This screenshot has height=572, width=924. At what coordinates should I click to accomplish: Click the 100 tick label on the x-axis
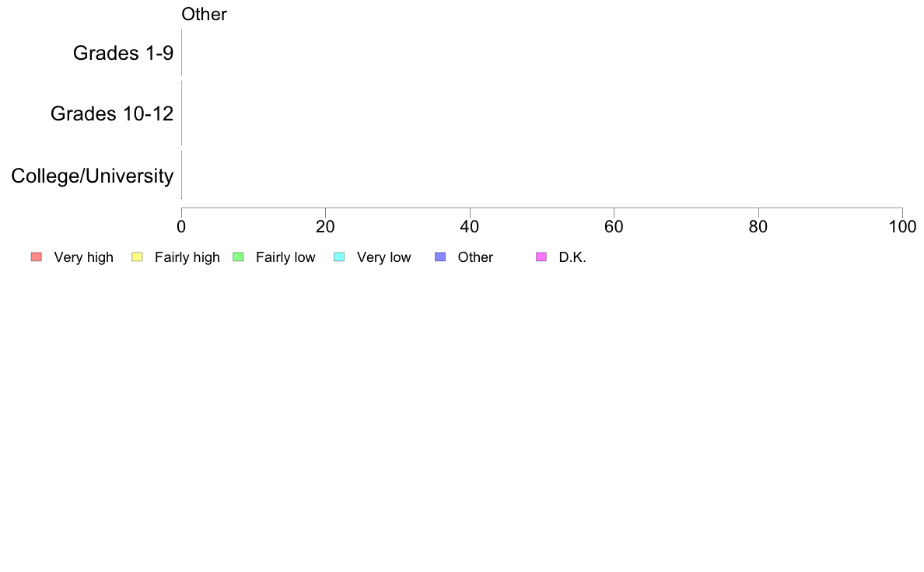coord(902,226)
